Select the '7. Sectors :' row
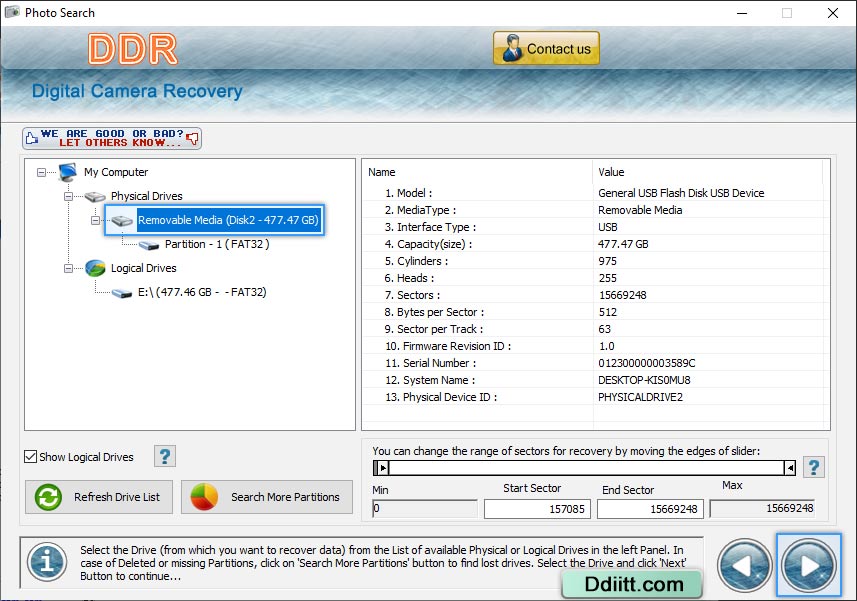This screenshot has height=601, width=857. click(593, 295)
